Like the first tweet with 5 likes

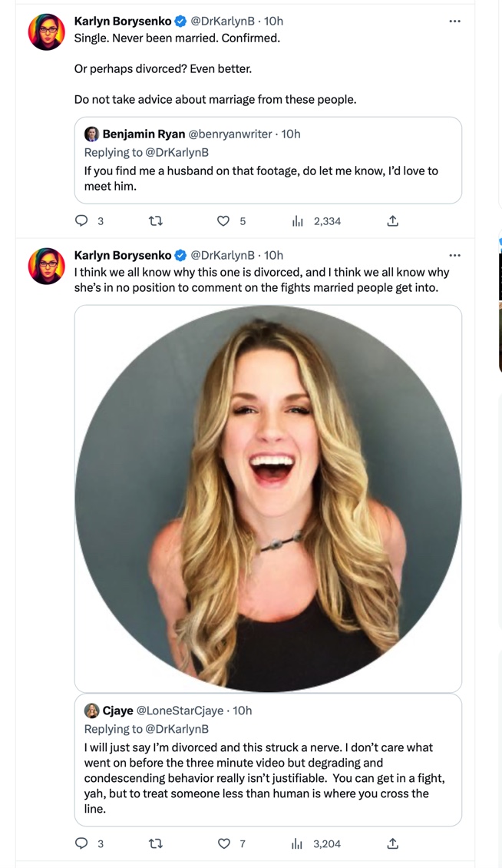coord(223,221)
